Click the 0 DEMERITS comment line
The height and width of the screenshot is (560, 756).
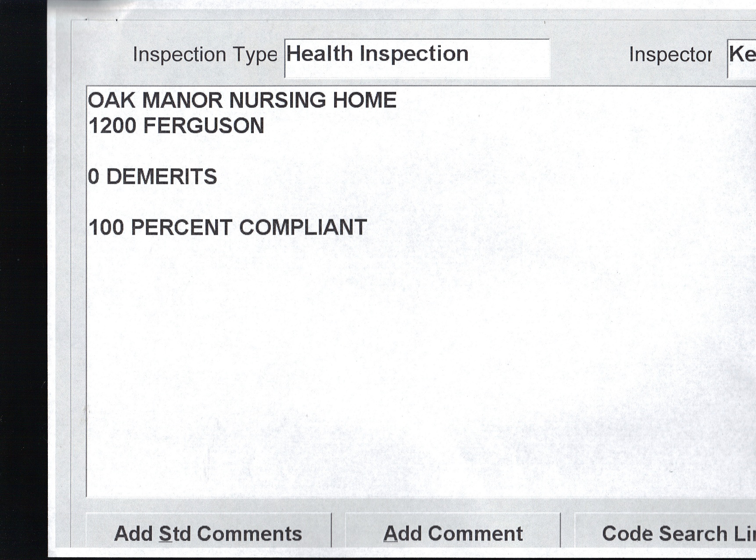(x=152, y=177)
